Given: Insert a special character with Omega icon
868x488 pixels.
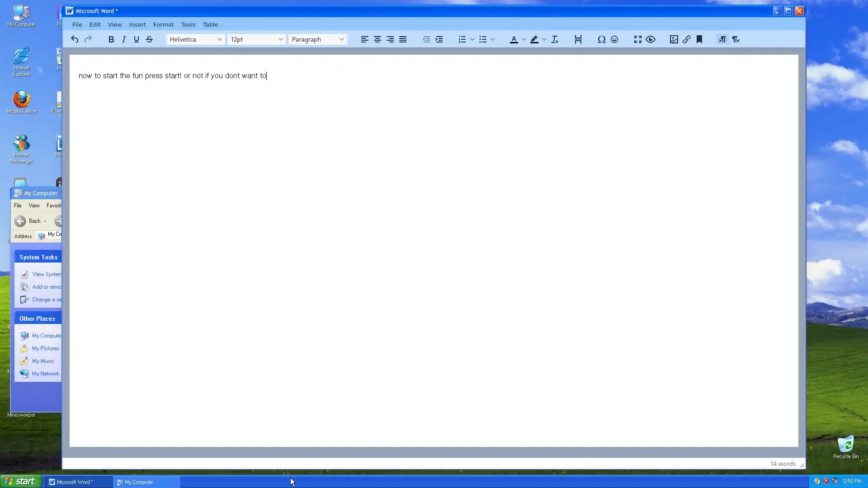Looking at the screenshot, I should point(601,39).
